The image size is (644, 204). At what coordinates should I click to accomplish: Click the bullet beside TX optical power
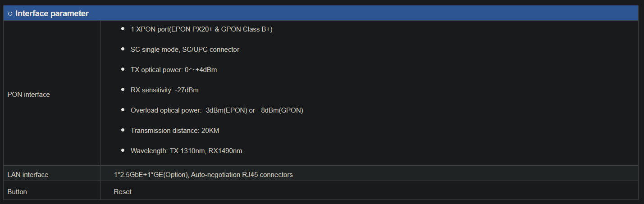coord(123,69)
